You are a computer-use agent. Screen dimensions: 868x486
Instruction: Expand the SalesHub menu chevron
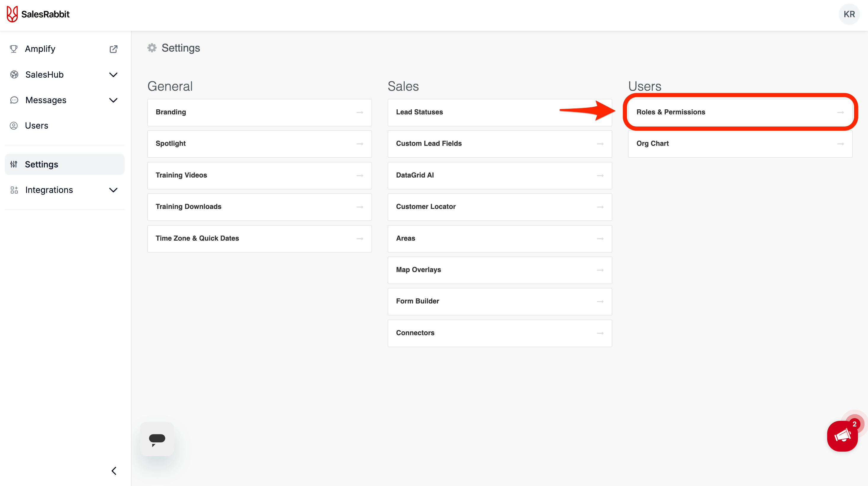[113, 75]
